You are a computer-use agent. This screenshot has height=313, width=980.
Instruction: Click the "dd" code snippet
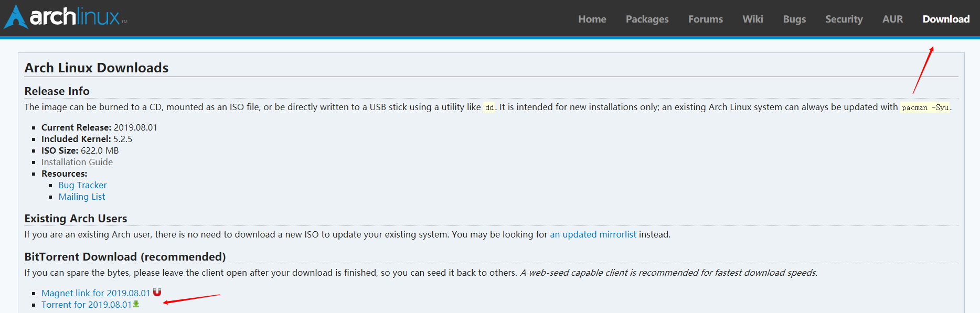[489, 107]
